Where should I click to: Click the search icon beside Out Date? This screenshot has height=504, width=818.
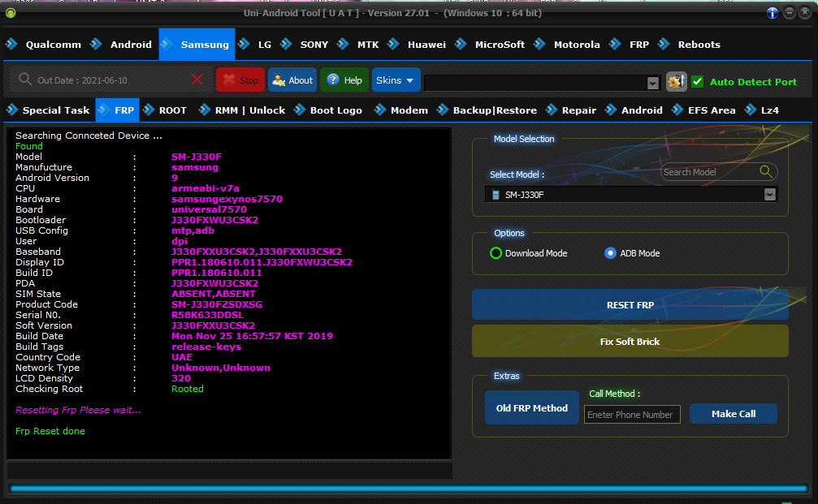point(25,80)
